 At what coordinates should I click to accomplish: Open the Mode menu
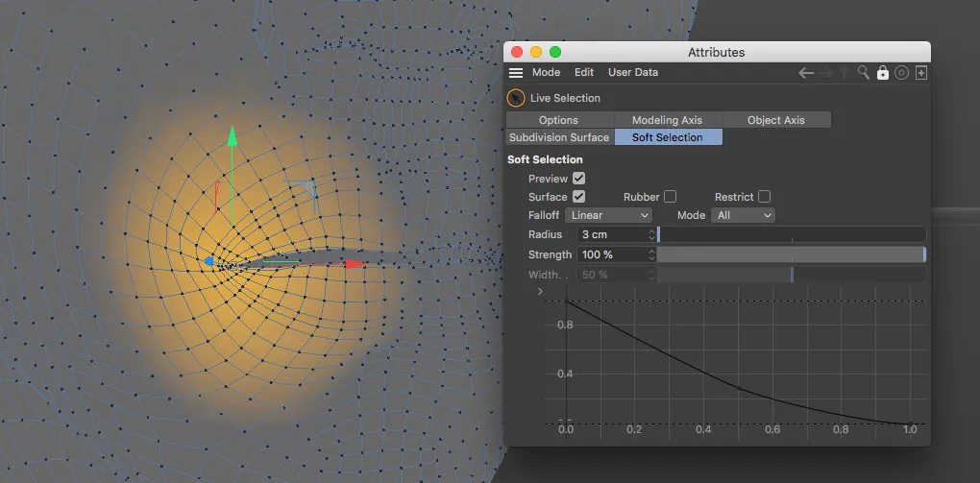546,73
